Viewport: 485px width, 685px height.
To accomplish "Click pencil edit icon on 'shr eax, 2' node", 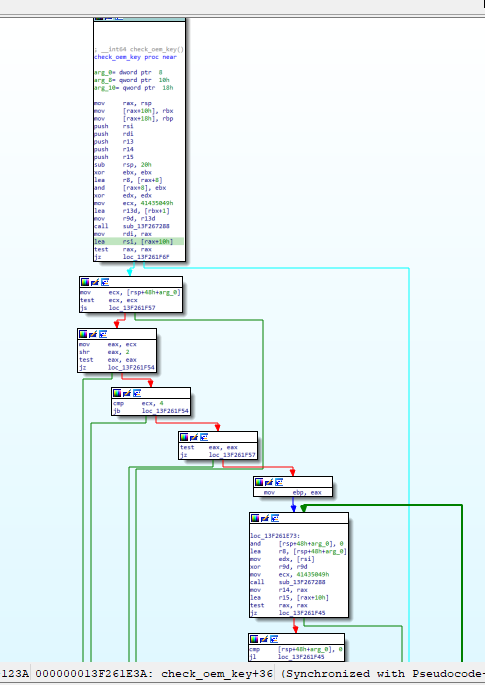I will click(x=93, y=334).
